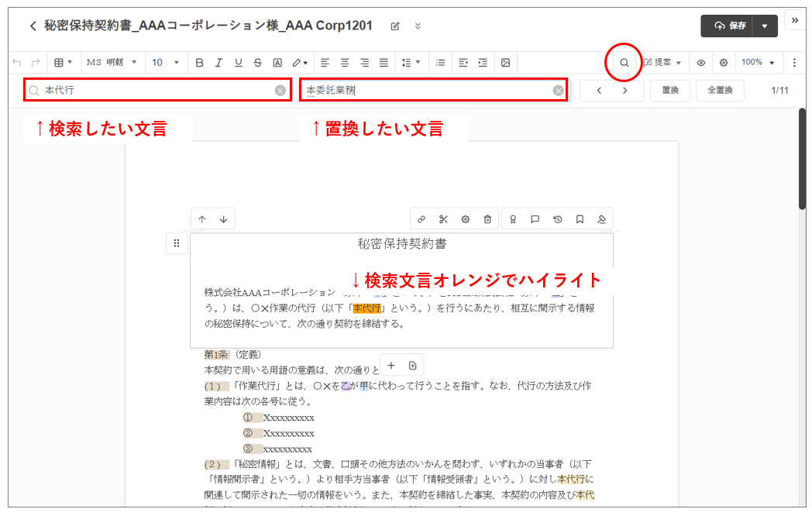Move the block up with the arrow
812x516 pixels.
[202, 219]
